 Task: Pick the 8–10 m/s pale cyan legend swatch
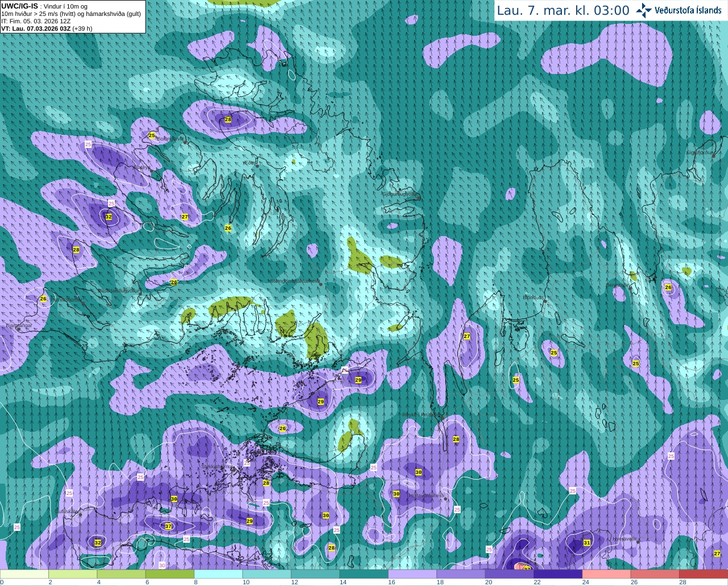click(x=218, y=574)
